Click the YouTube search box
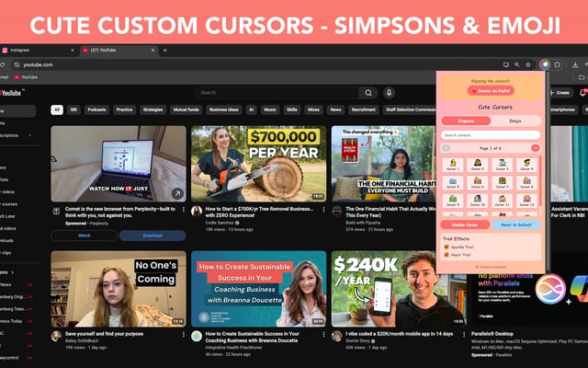 coord(277,93)
